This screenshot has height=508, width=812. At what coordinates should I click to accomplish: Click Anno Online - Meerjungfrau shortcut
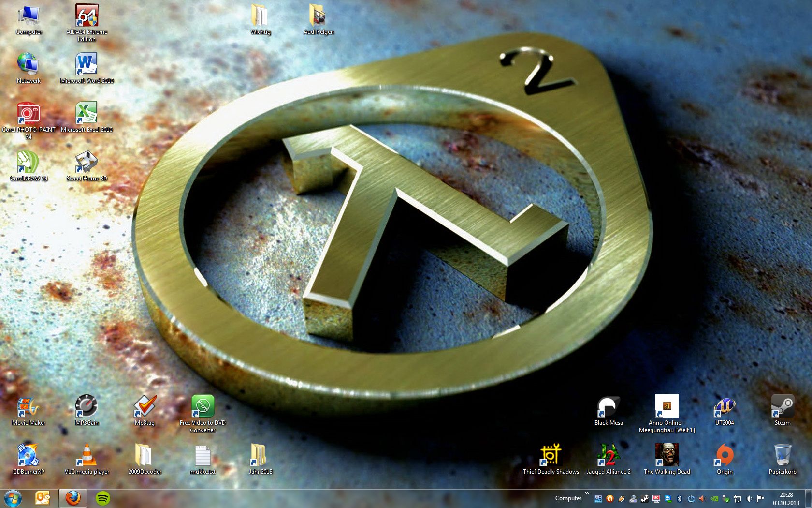[x=667, y=414]
